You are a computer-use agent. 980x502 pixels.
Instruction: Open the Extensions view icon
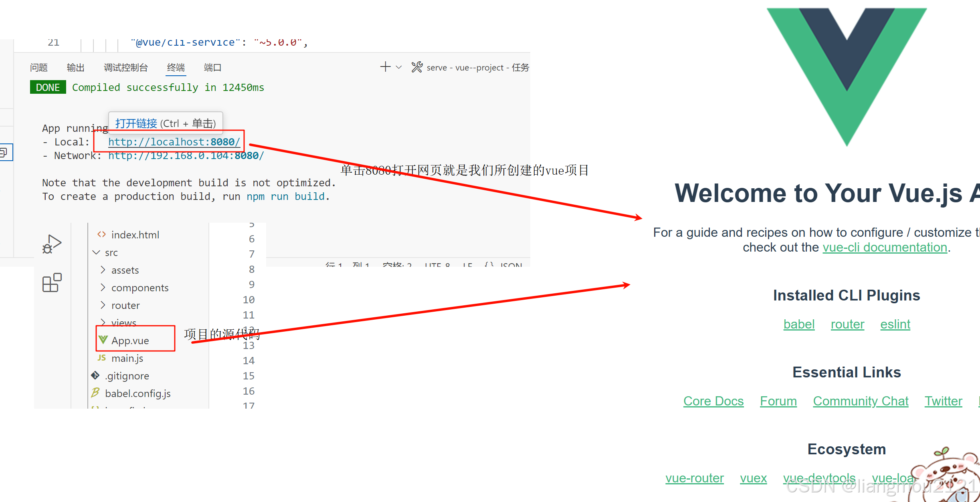52,283
